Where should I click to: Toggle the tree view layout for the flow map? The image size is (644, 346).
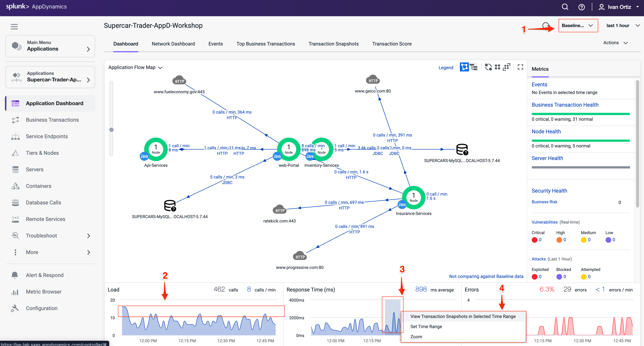473,67
